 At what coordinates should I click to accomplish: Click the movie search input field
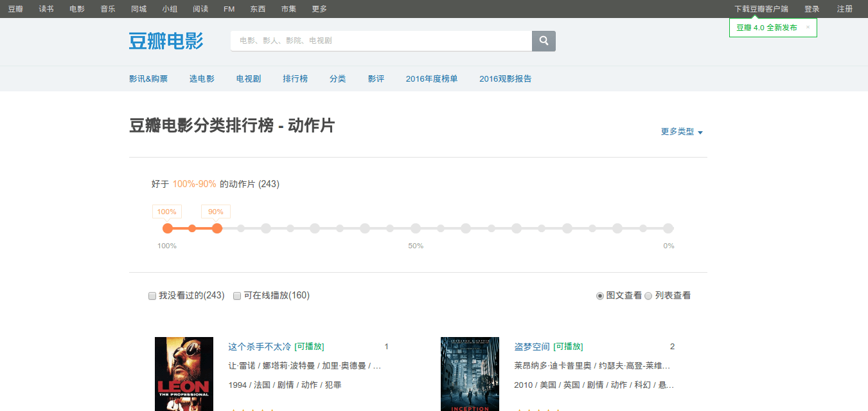tap(381, 41)
